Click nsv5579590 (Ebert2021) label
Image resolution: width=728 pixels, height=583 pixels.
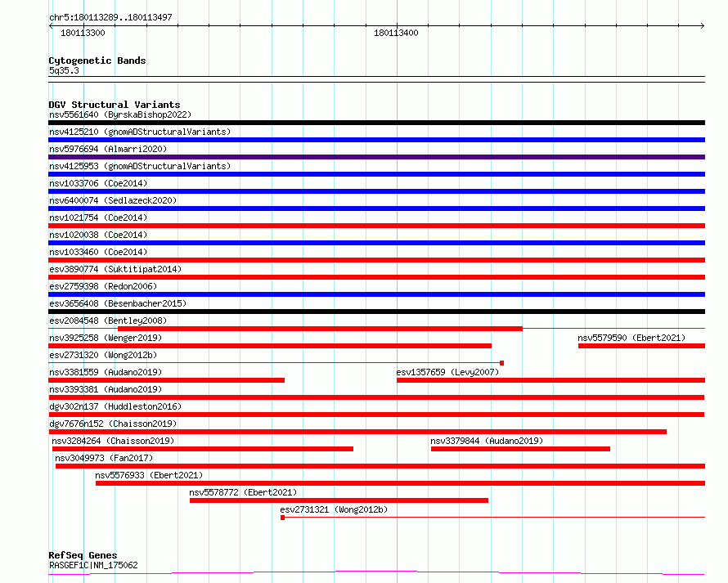[x=631, y=338]
